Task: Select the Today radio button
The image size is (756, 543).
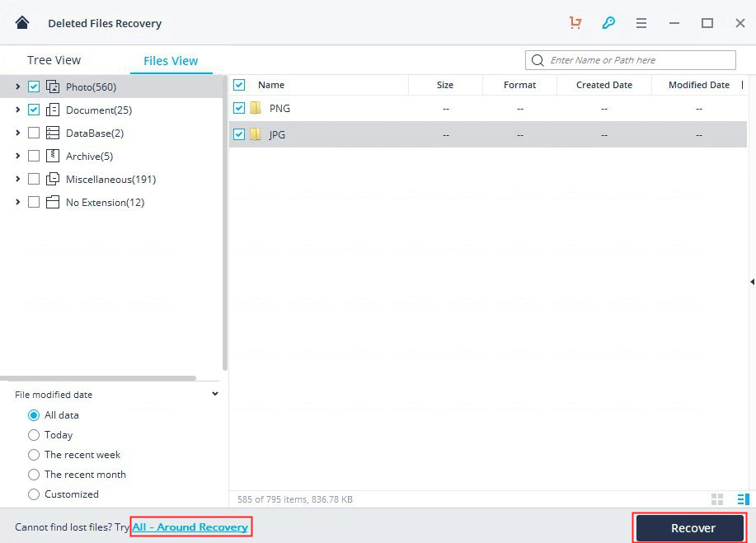Action: [33, 434]
